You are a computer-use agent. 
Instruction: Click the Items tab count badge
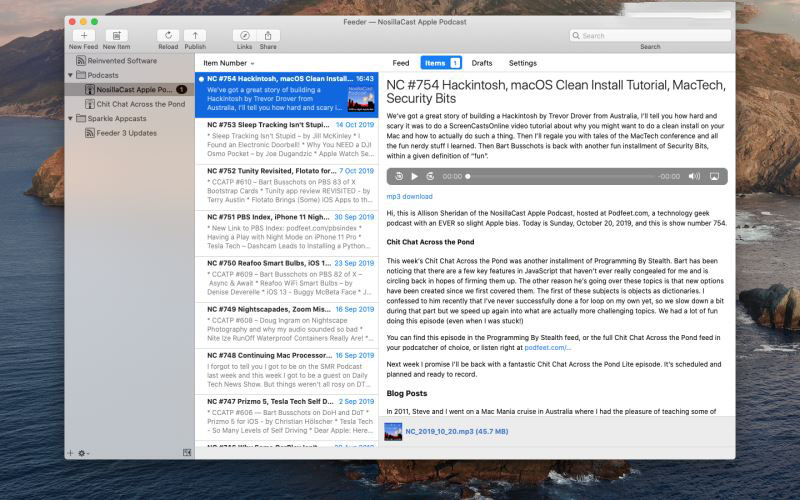click(455, 63)
